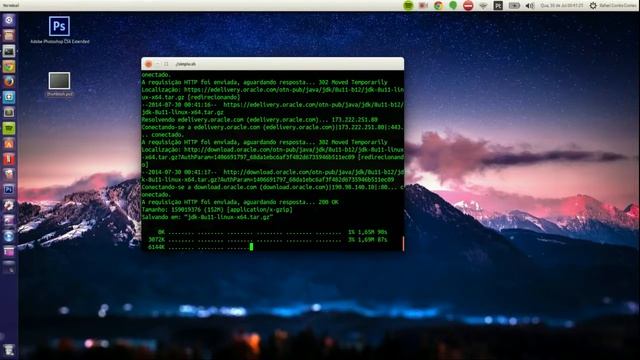
Task: Open the sound volume menu
Action: [530, 6]
